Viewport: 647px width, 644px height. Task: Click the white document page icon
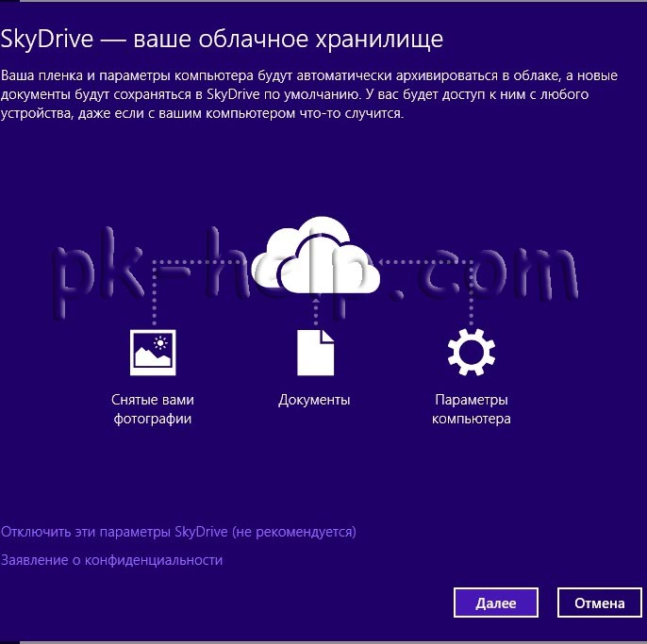(x=316, y=353)
